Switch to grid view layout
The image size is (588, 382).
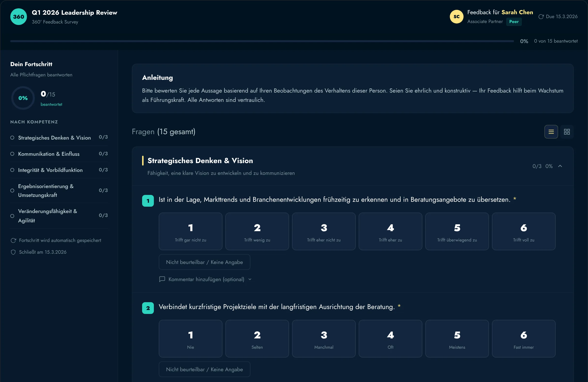[567, 132]
